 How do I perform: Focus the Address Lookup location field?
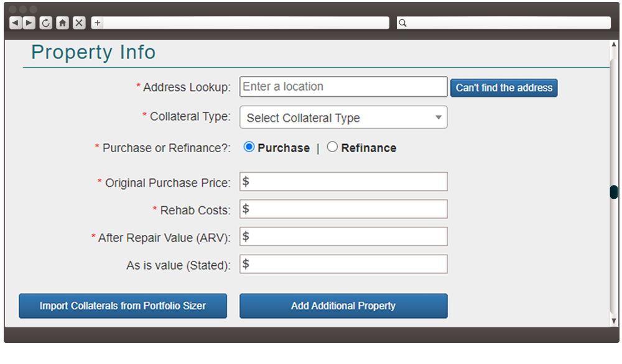tap(343, 87)
